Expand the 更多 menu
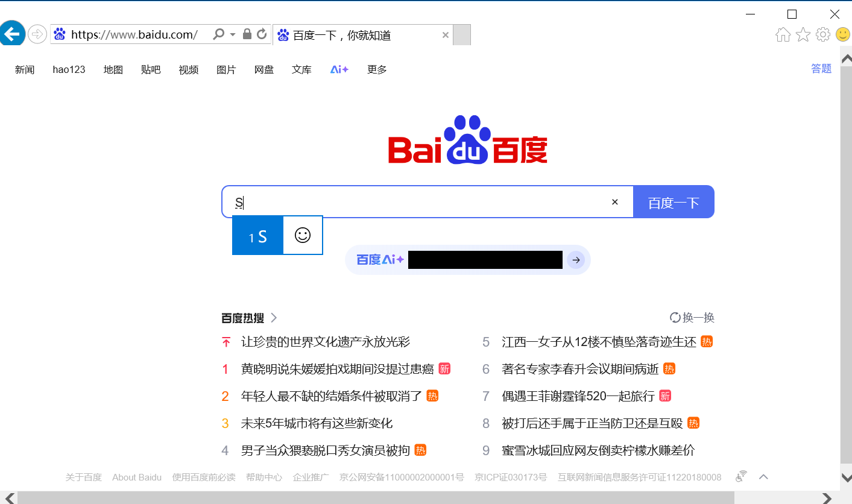Viewport: 852px width, 504px height. [377, 69]
